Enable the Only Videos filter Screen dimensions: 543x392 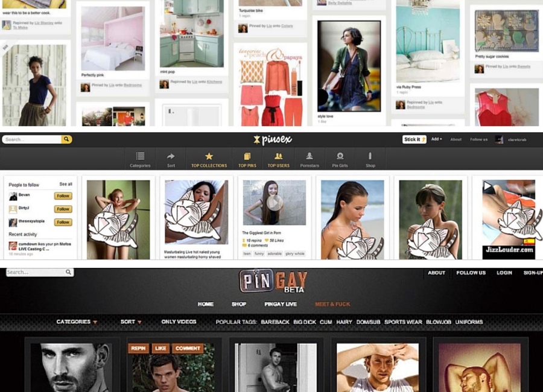[x=179, y=322]
